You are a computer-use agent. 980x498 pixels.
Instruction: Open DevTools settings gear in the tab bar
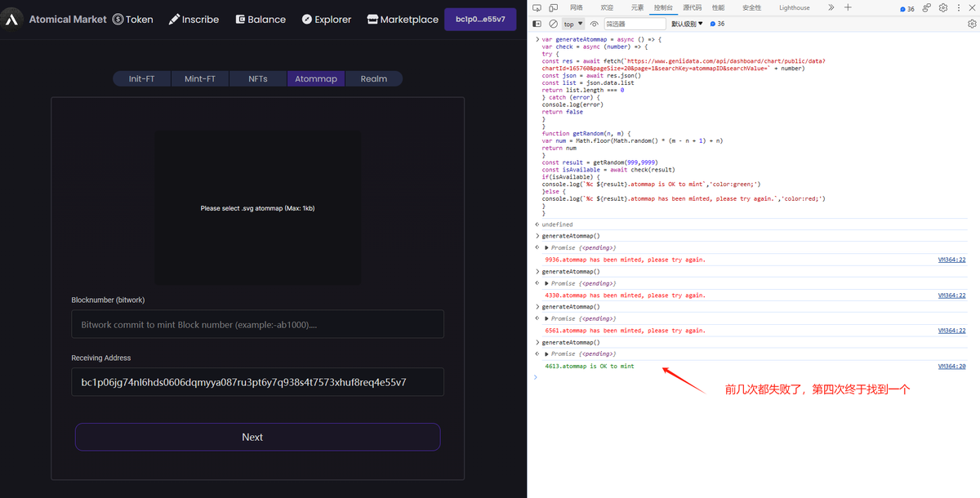[943, 7]
